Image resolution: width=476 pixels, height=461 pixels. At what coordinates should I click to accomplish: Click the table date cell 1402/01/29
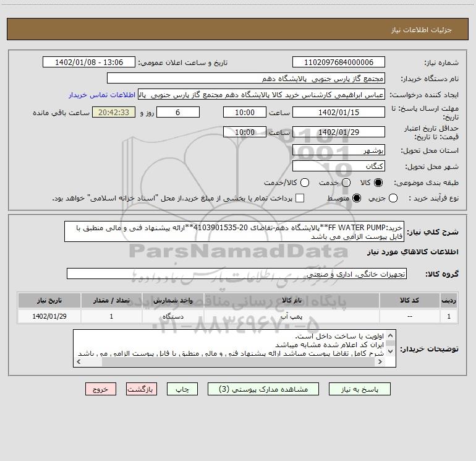click(x=49, y=316)
